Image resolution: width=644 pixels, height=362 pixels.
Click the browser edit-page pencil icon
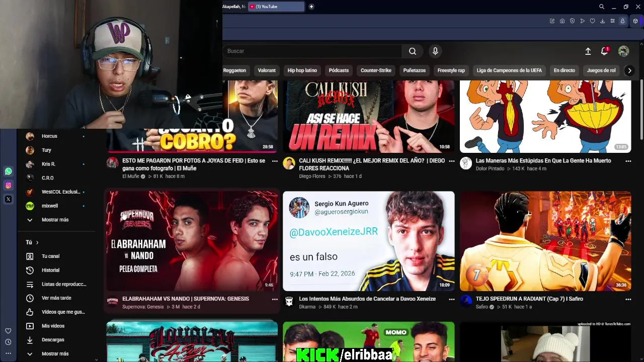click(552, 21)
